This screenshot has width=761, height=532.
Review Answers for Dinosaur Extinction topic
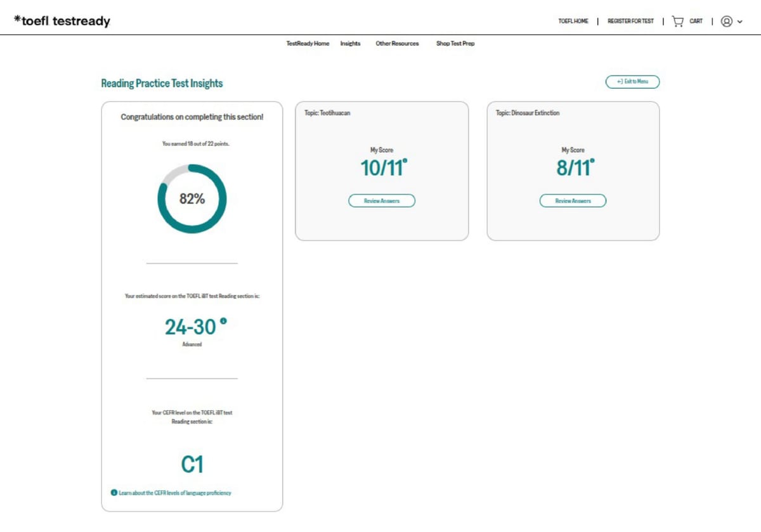(x=573, y=201)
